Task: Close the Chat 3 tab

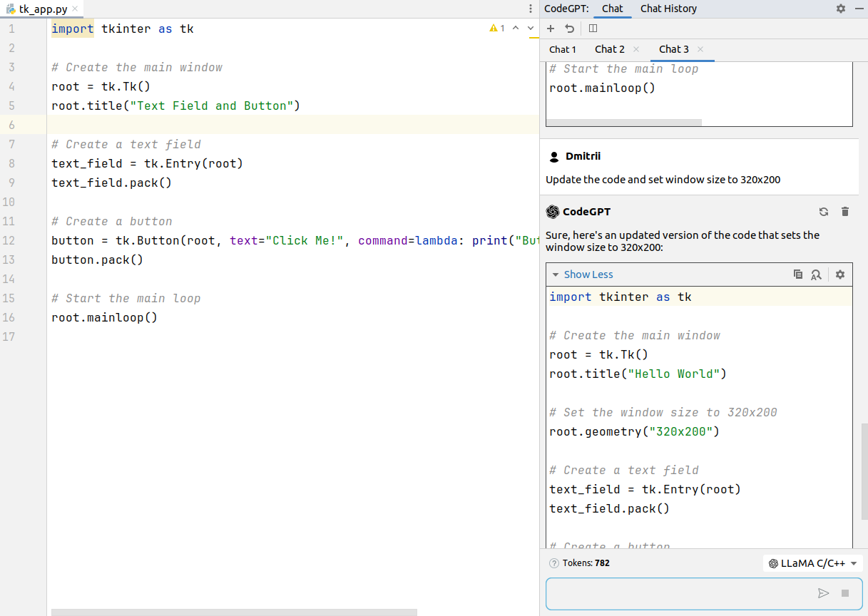Action: pos(700,49)
